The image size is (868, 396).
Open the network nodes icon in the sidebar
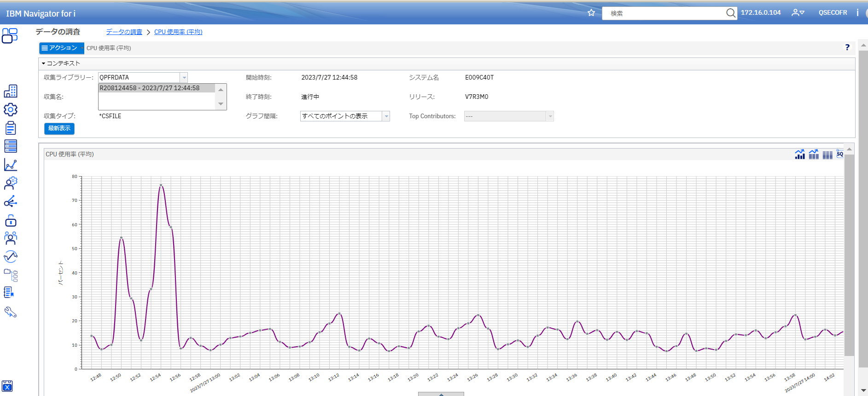(x=11, y=201)
